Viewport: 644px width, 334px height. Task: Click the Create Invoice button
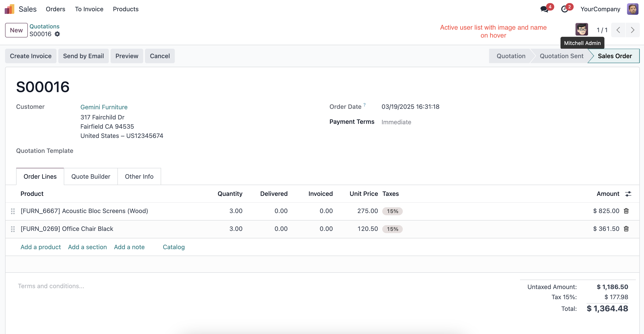pos(31,56)
